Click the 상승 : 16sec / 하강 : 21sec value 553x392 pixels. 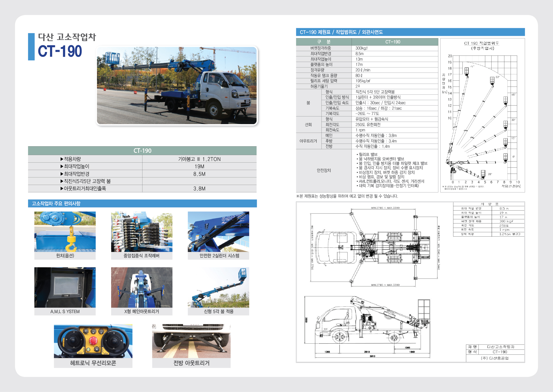pyautogui.click(x=378, y=108)
